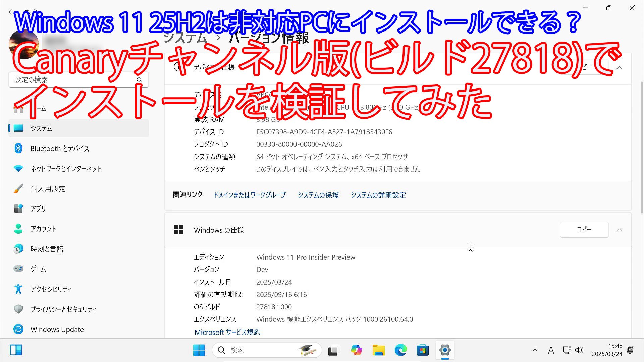The image size is (644, 362).
Task: Click the Windows の仕様 section header text
Action: [219, 230]
